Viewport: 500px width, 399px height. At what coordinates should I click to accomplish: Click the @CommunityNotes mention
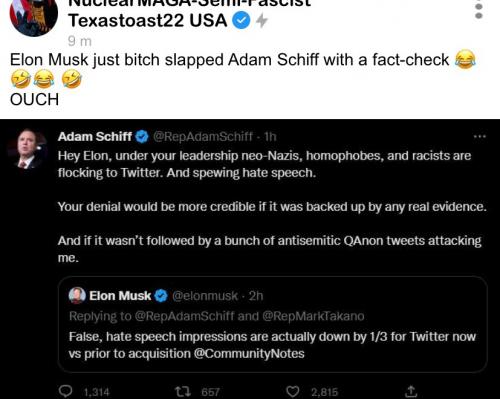[249, 353]
